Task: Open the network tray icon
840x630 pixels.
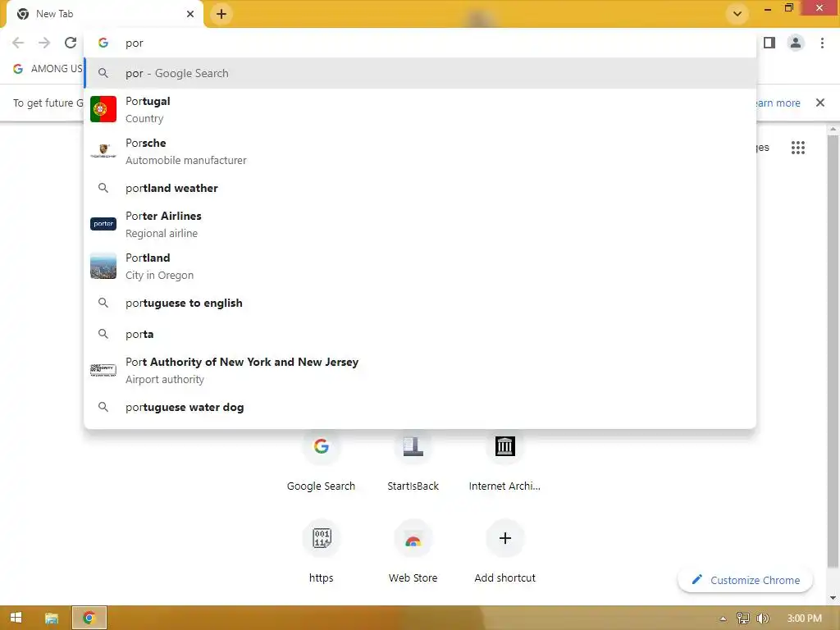Action: click(743, 619)
